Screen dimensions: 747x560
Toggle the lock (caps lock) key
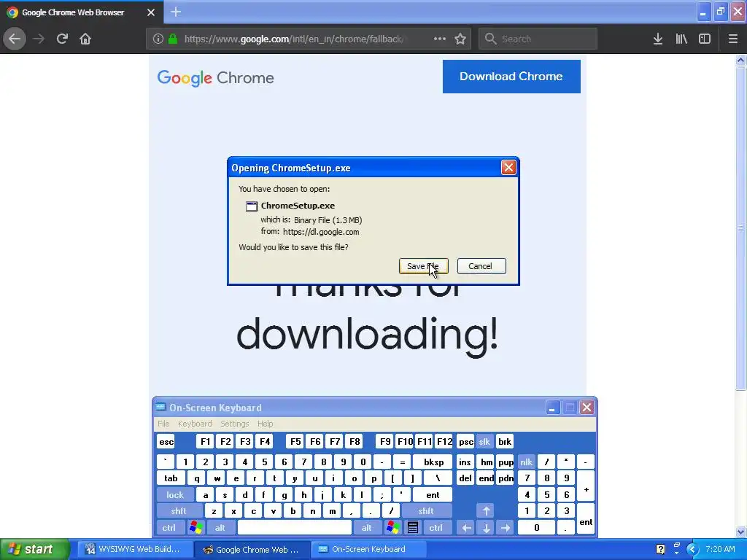click(x=175, y=495)
